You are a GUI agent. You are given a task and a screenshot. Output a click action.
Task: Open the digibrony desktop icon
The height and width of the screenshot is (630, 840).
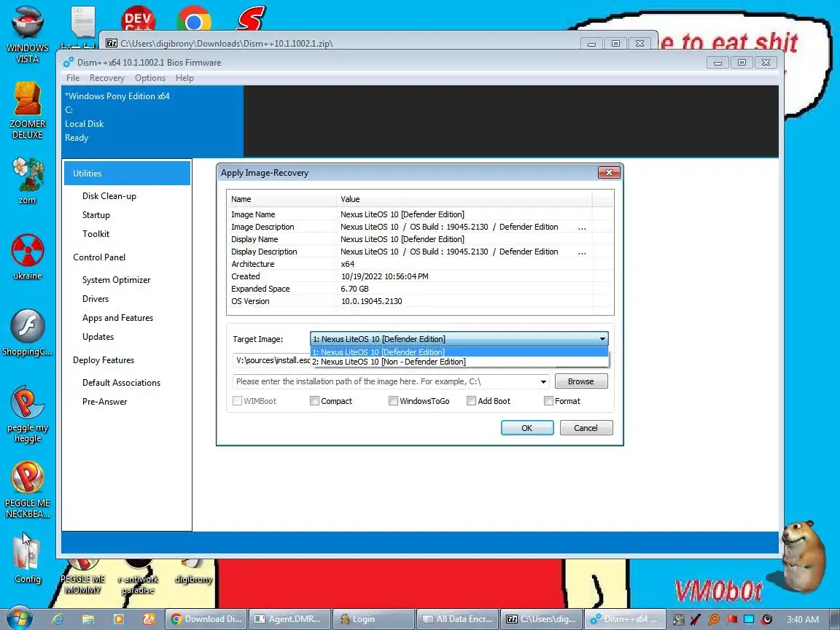[193, 573]
